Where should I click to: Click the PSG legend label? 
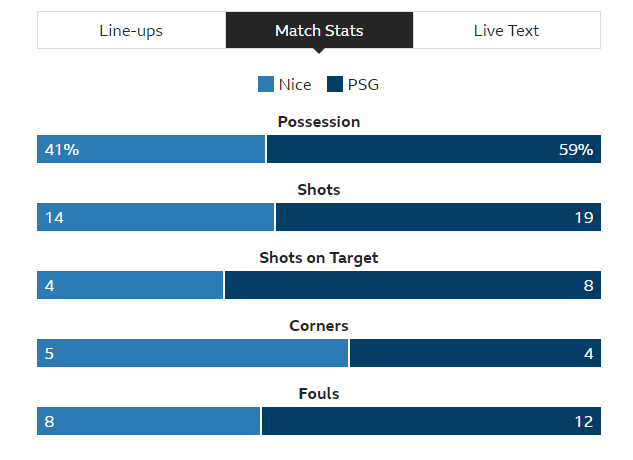coord(363,85)
